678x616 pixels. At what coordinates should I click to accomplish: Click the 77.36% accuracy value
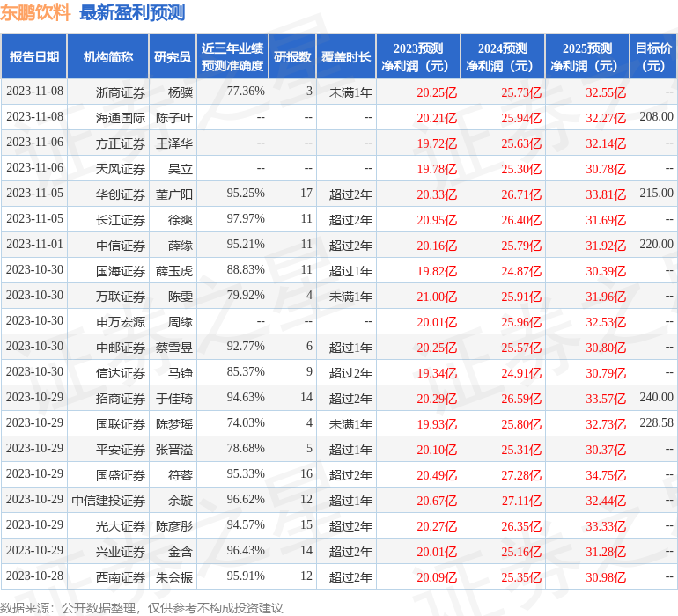246,91
